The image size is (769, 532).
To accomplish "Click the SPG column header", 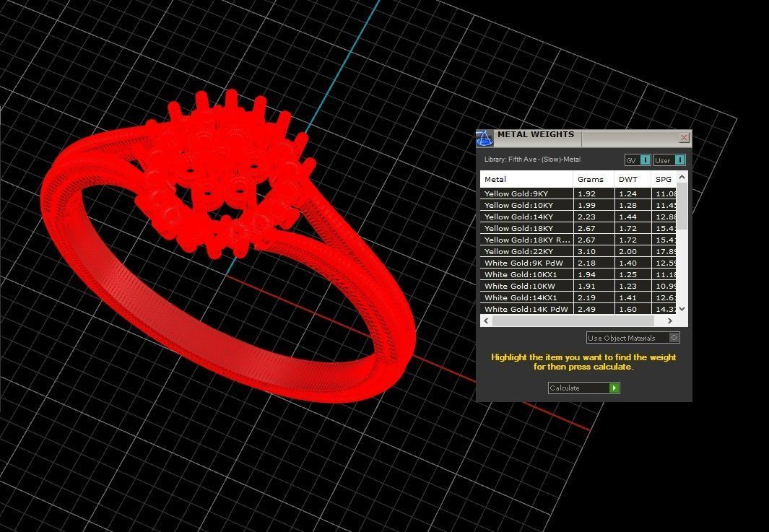I will coord(664,180).
